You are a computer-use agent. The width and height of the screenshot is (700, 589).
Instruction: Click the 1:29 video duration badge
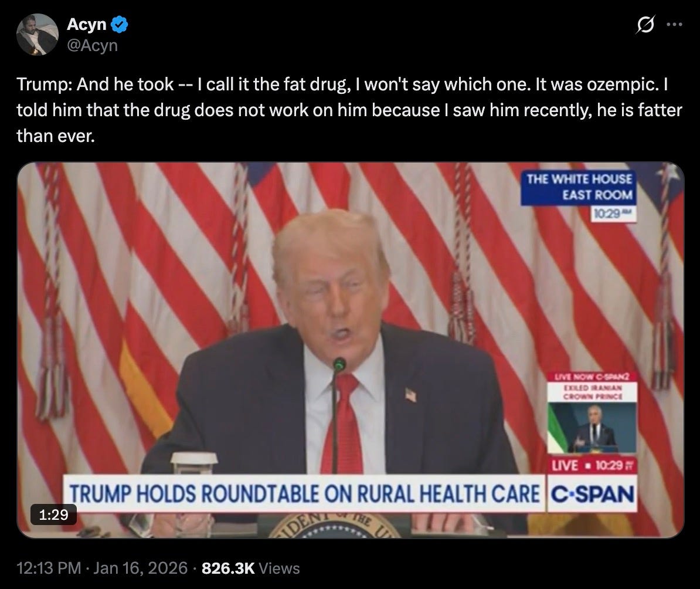tap(53, 514)
